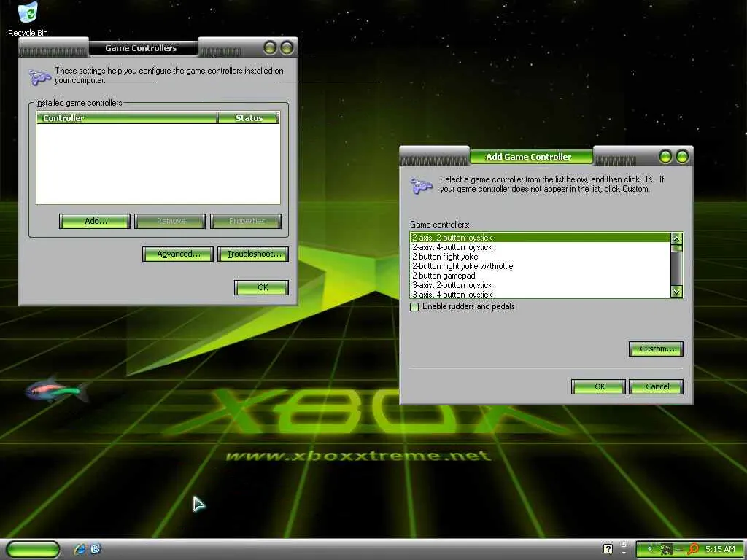Viewport: 747px width, 560px height.
Task: Click the game controllers list scroll-up arrow
Action: click(x=676, y=238)
